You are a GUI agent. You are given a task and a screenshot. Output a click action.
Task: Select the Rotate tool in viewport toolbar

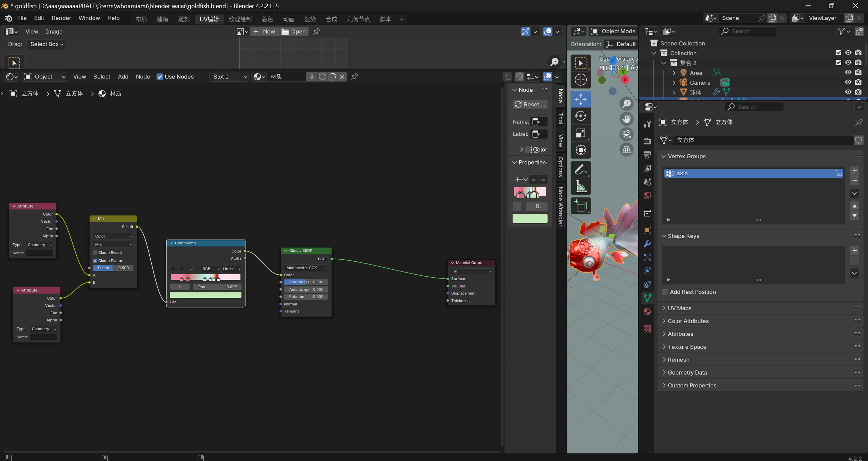coord(580,116)
